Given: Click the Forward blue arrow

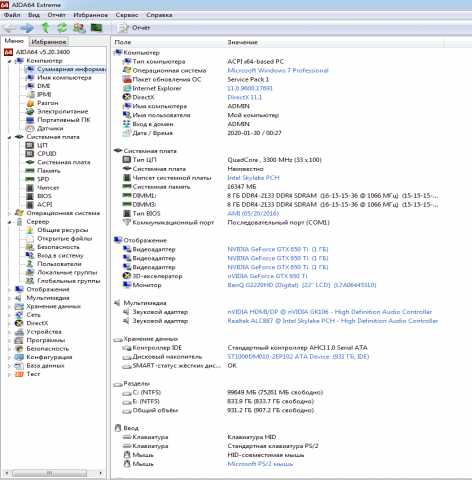Looking at the screenshot, I should [27, 28].
